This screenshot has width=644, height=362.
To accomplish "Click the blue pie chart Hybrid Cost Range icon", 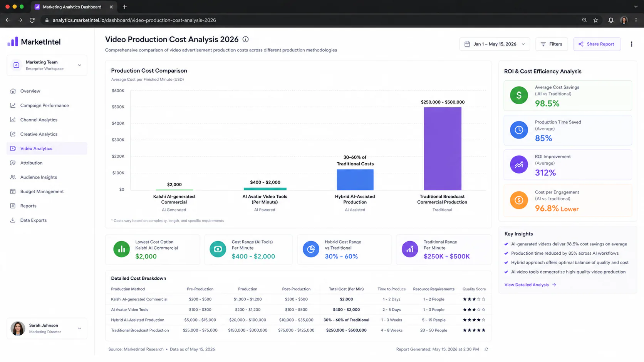I will click(x=311, y=249).
